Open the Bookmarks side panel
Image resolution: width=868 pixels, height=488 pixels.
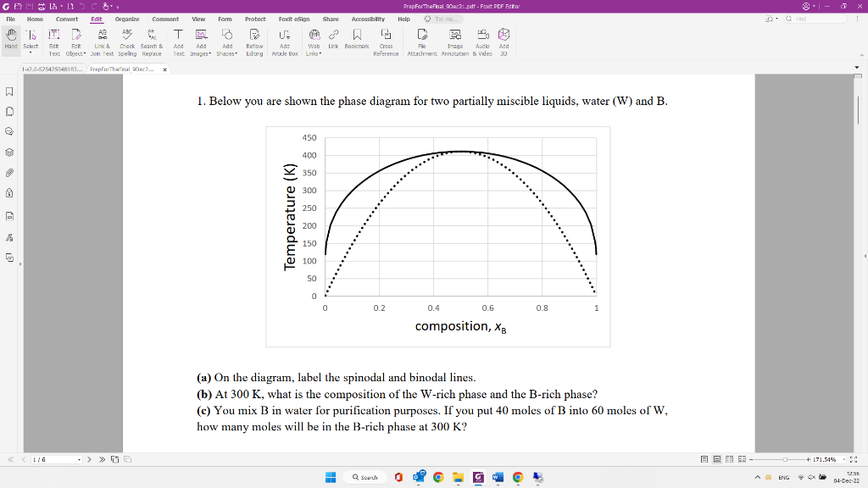[x=9, y=91]
